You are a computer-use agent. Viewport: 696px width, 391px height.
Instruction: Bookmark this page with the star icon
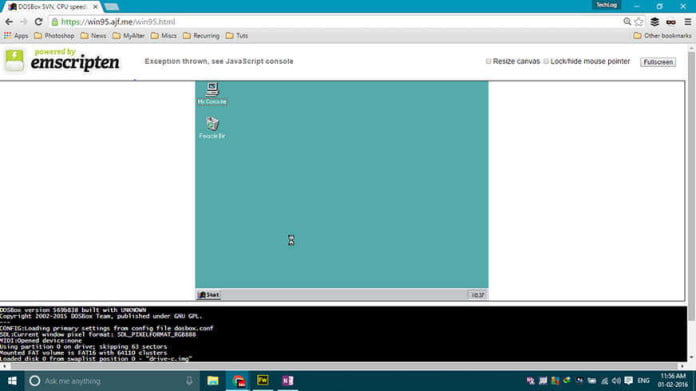point(639,22)
